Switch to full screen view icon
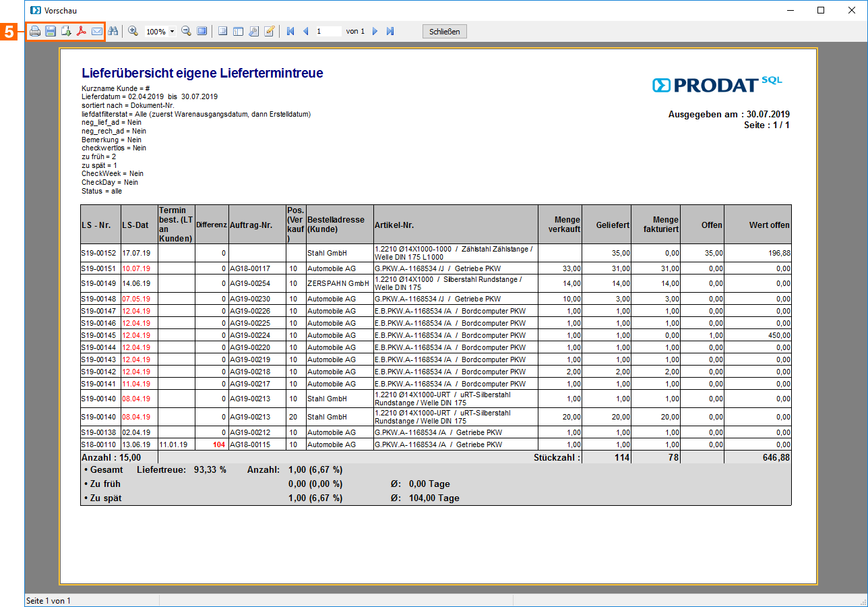This screenshot has width=868, height=607. coord(202,31)
